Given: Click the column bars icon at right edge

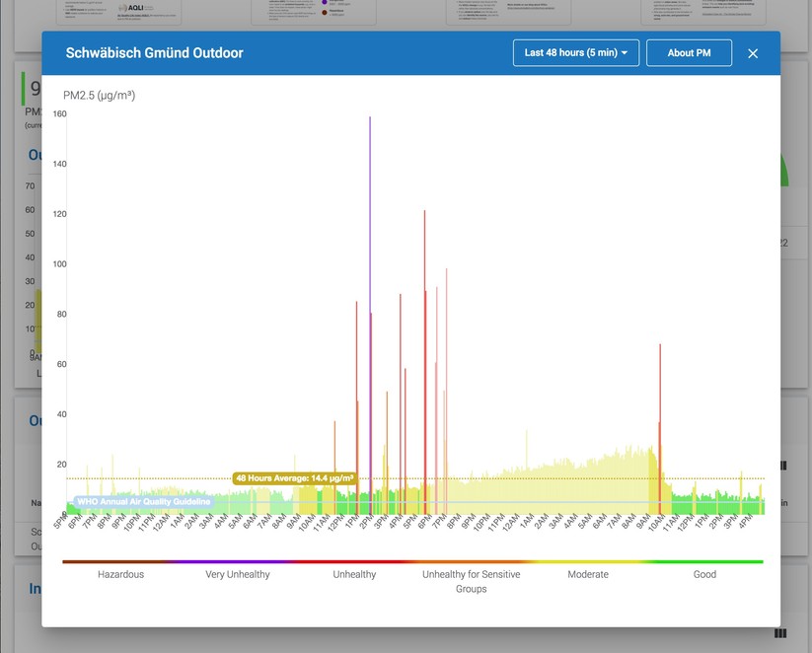Looking at the screenshot, I should pos(782,466).
